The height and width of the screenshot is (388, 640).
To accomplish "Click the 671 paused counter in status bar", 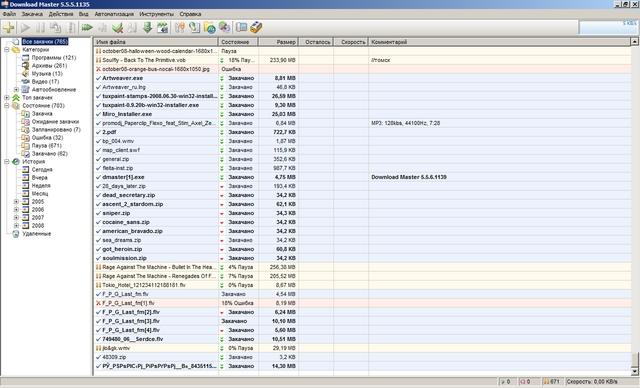I will click(552, 381).
